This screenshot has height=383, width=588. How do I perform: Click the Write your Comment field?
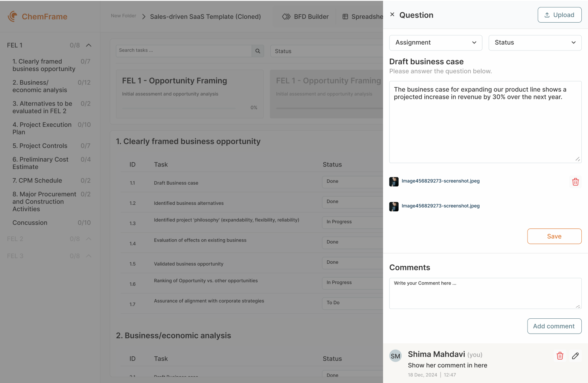485,293
